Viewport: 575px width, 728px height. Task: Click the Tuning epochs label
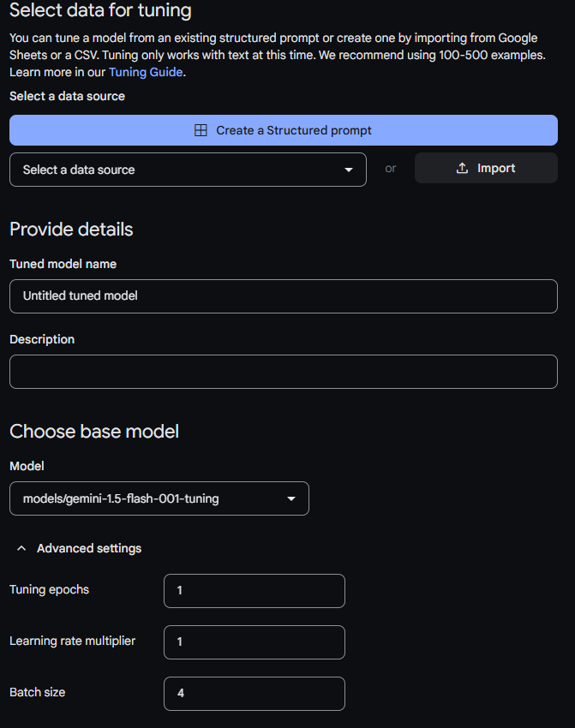tap(49, 589)
